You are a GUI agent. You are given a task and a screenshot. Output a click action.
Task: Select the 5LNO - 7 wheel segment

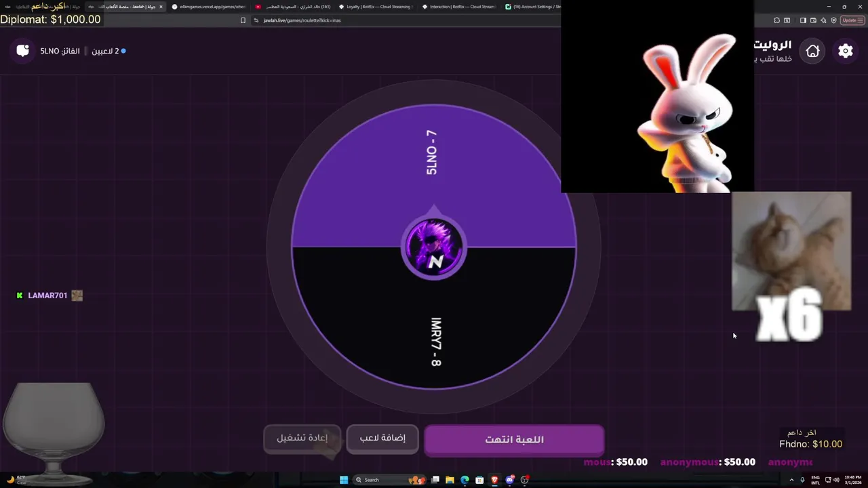point(431,153)
